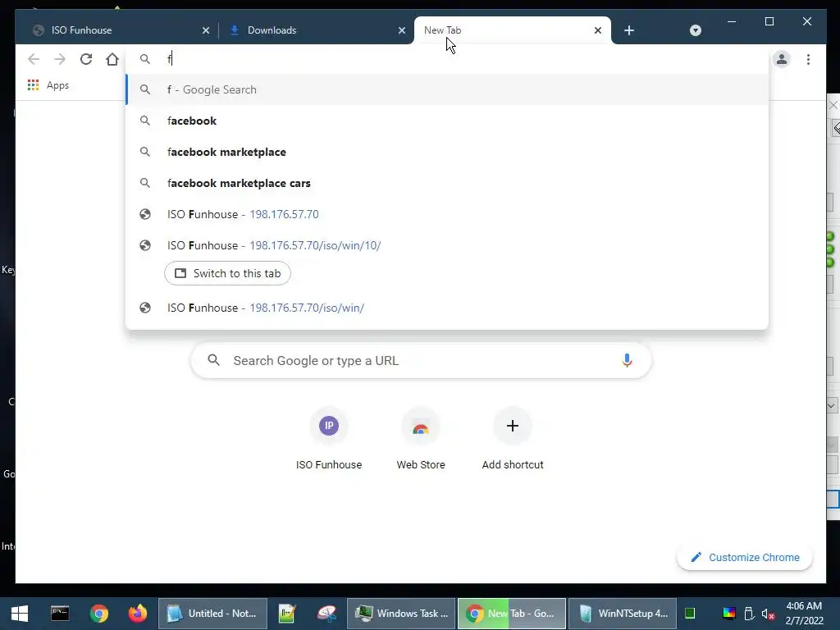Image resolution: width=840 pixels, height=630 pixels.
Task: Click 'Switch to this tab' button
Action: pos(228,273)
